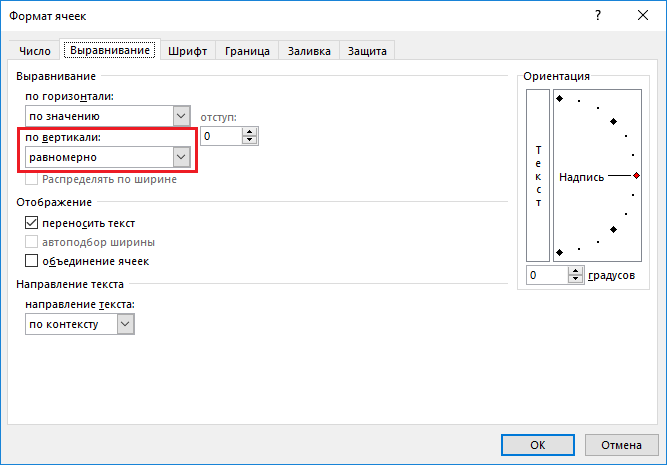Switch to the Число tab
This screenshot has height=465, width=667.
click(35, 51)
